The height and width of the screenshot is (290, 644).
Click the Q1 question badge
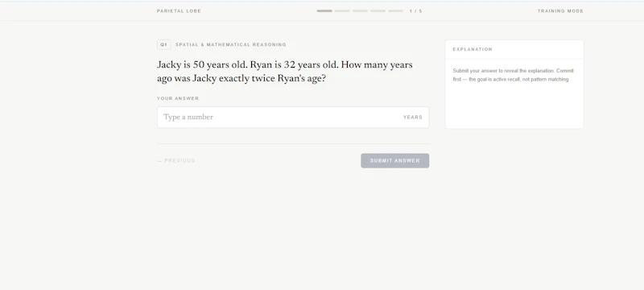164,45
